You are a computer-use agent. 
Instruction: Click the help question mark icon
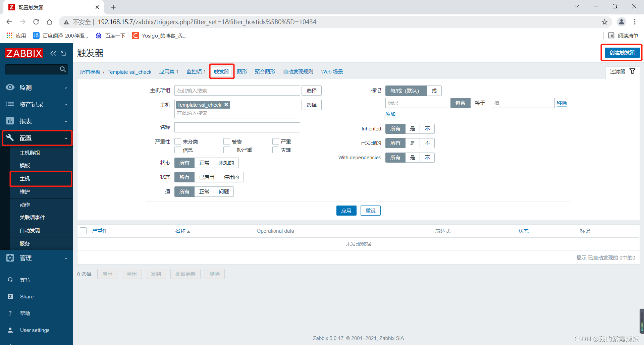click(x=10, y=313)
